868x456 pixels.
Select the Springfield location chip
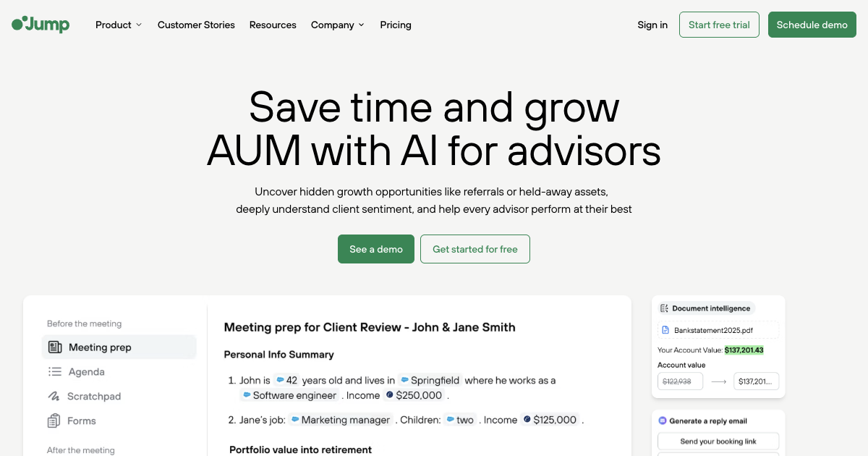(x=430, y=380)
